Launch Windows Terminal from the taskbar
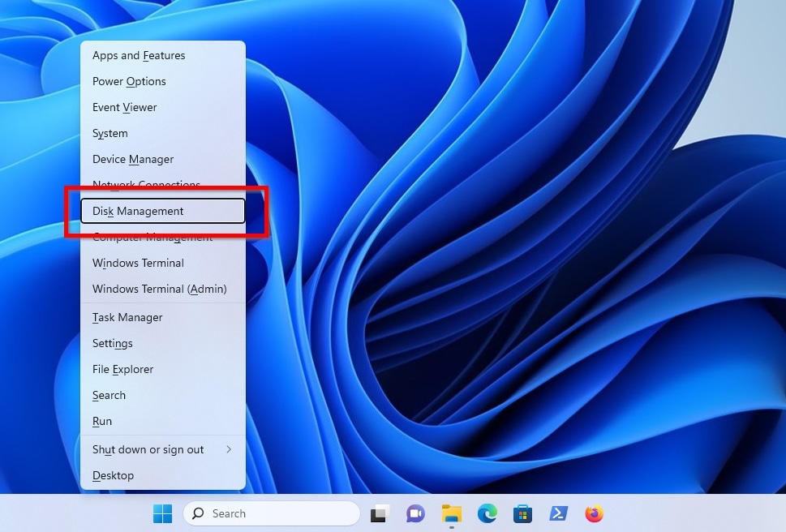786x532 pixels. [558, 513]
